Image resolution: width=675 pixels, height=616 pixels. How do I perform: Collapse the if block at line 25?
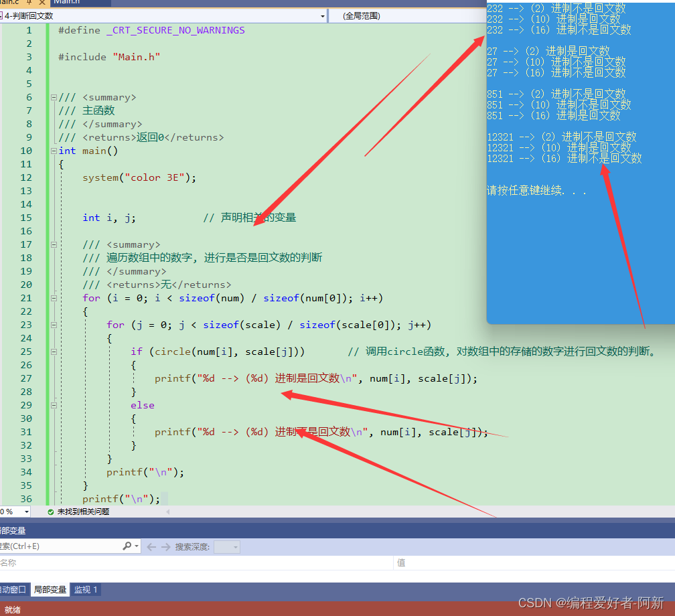pyautogui.click(x=54, y=352)
